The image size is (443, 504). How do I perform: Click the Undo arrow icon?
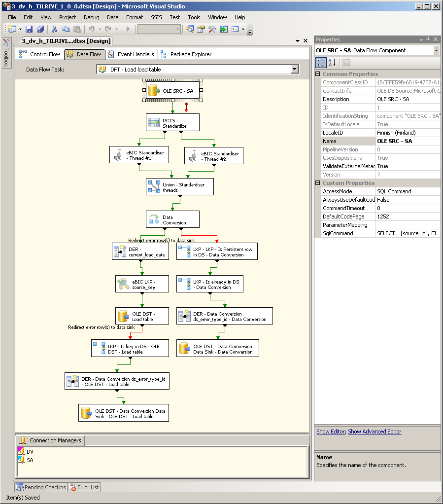pos(92,29)
